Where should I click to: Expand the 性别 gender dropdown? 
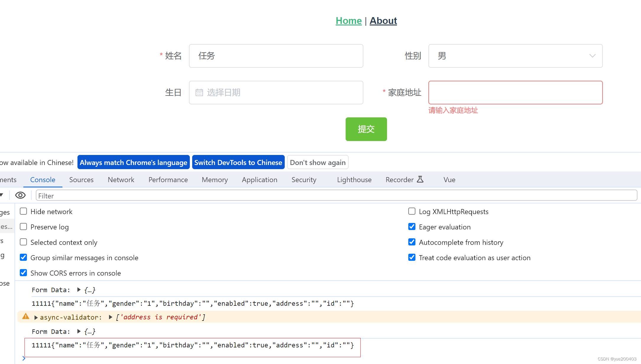click(x=592, y=56)
